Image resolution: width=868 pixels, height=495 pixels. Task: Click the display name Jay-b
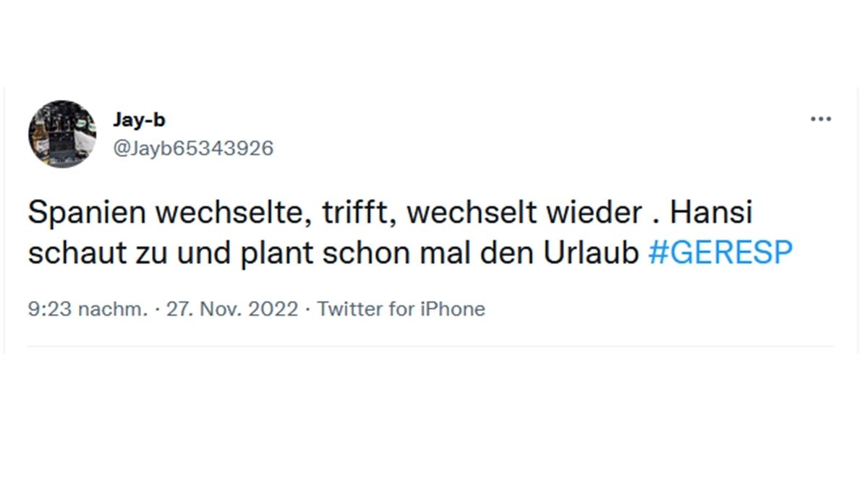(x=140, y=119)
